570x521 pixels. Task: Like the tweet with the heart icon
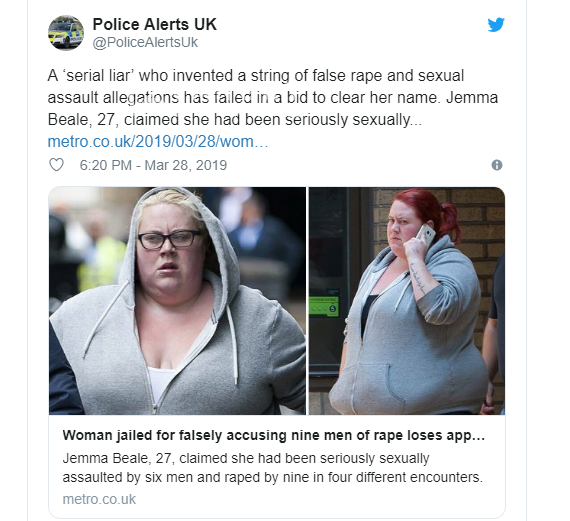[x=56, y=165]
